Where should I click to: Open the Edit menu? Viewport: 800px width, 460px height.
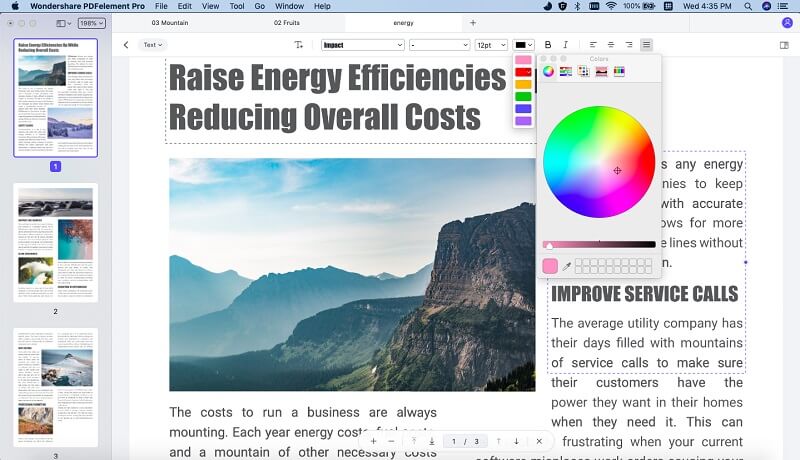pyautogui.click(x=185, y=6)
